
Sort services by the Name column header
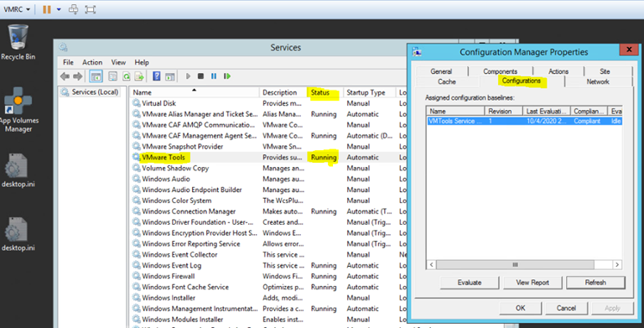(x=195, y=92)
